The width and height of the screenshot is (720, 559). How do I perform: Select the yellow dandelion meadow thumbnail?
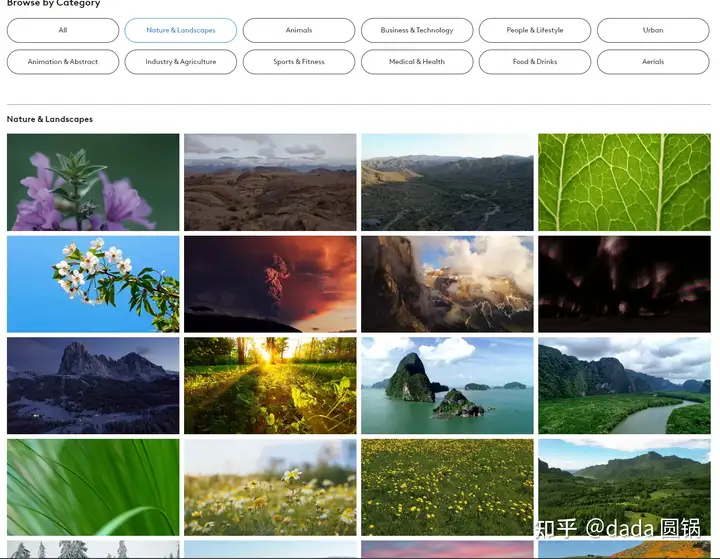[x=447, y=487]
